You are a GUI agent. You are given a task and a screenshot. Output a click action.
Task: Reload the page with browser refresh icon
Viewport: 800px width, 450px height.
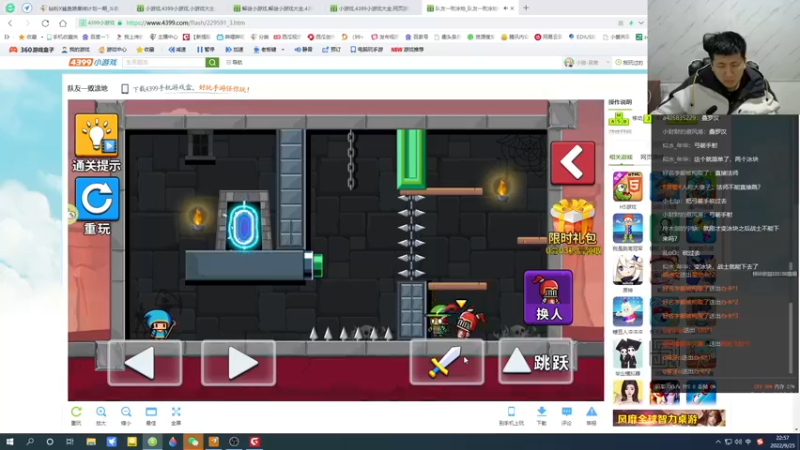pos(45,23)
